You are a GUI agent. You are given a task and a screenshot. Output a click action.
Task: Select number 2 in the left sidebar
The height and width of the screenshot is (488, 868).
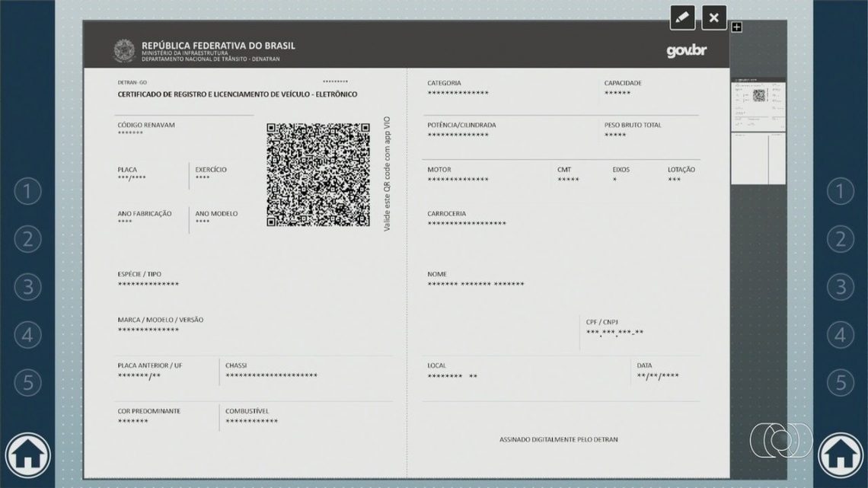click(27, 239)
